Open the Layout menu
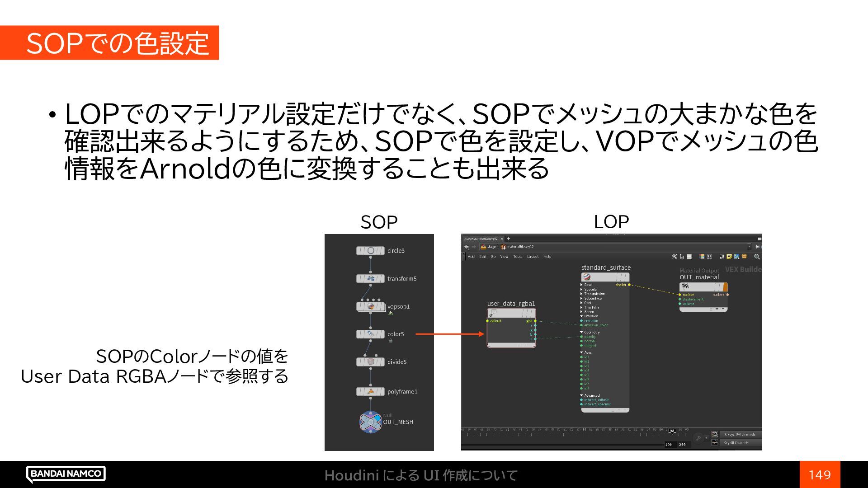Viewport: 868px width, 488px height. tap(533, 257)
